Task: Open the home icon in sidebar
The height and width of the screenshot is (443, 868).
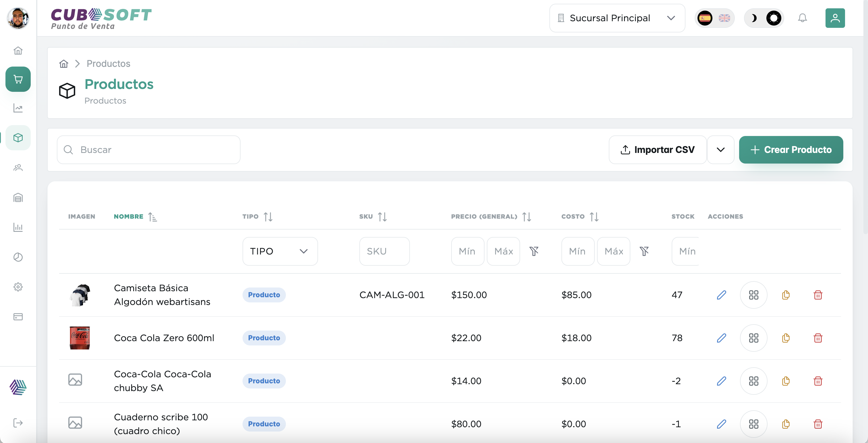Action: (18, 50)
